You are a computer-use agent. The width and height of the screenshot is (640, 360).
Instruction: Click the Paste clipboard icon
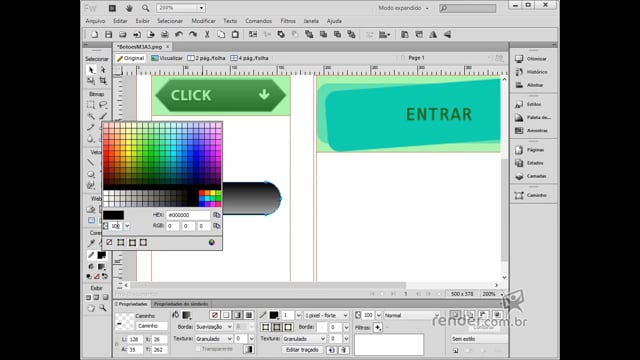[x=235, y=35]
